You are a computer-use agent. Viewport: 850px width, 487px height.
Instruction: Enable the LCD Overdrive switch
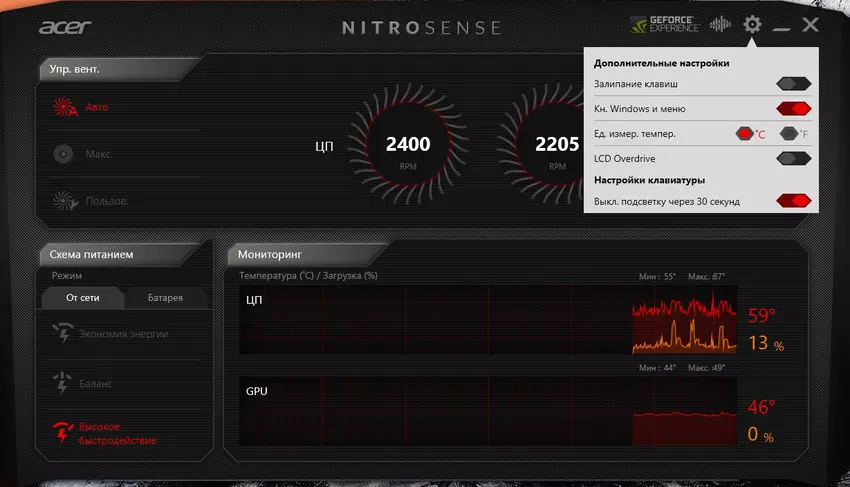[792, 158]
